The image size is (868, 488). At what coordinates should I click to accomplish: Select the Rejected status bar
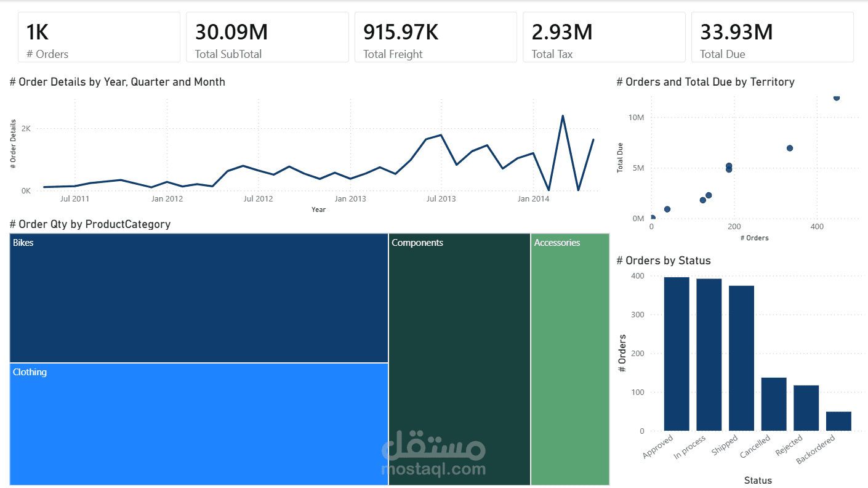(x=806, y=408)
